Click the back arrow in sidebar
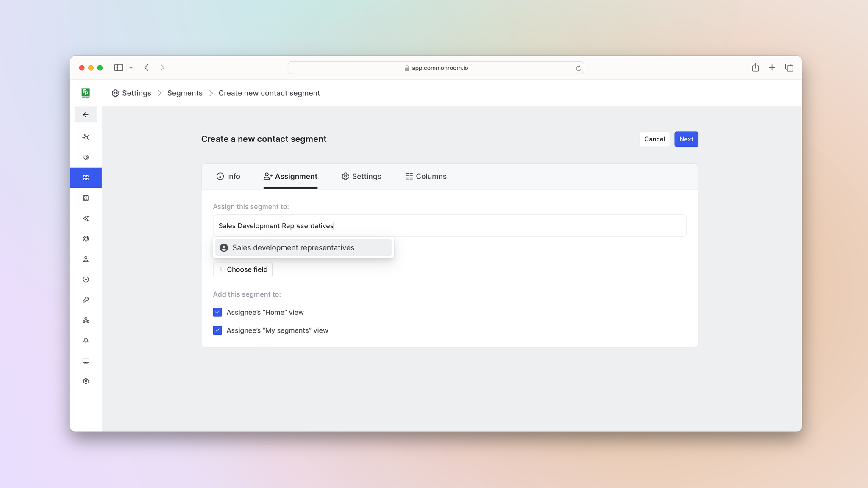The width and height of the screenshot is (868, 488). 86,115
